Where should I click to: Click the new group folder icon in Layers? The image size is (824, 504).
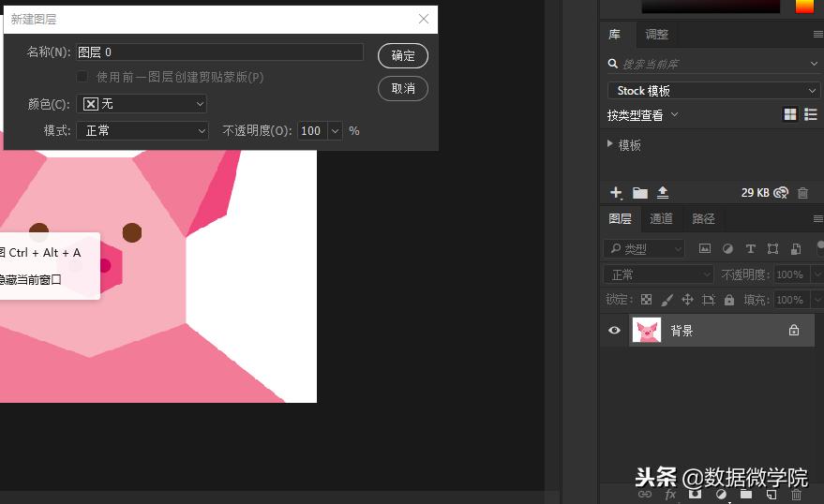[x=746, y=494]
